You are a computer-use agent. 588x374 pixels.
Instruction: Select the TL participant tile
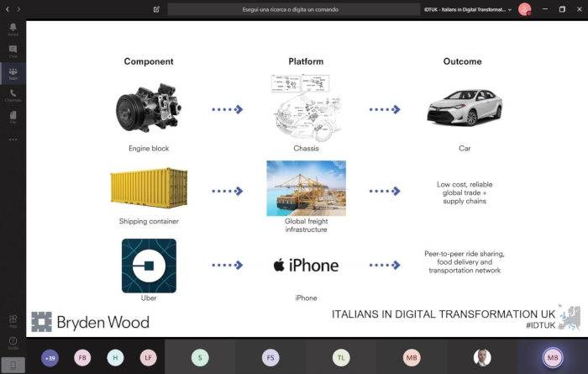[x=341, y=358]
